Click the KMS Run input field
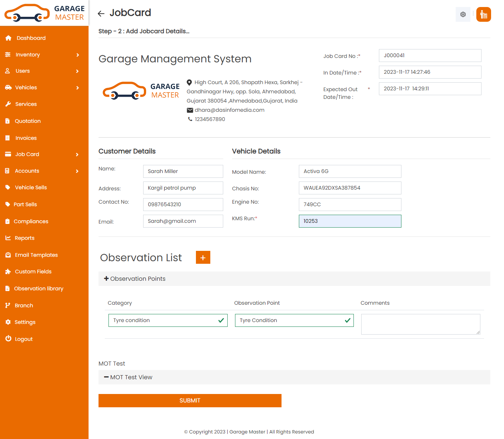504x439 pixels. (x=350, y=221)
